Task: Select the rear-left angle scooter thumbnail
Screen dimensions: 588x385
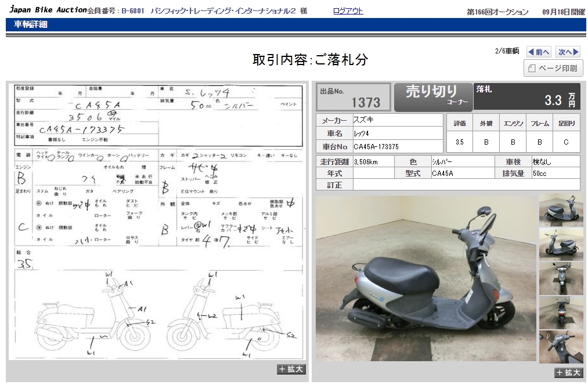Action: pyautogui.click(x=561, y=210)
